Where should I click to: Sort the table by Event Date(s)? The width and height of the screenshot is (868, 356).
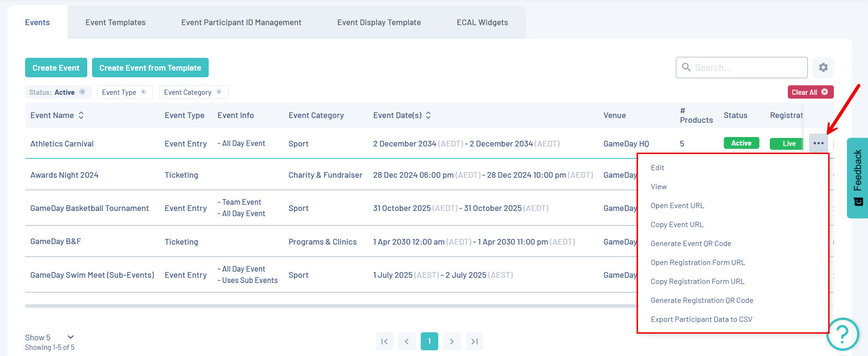click(x=428, y=115)
